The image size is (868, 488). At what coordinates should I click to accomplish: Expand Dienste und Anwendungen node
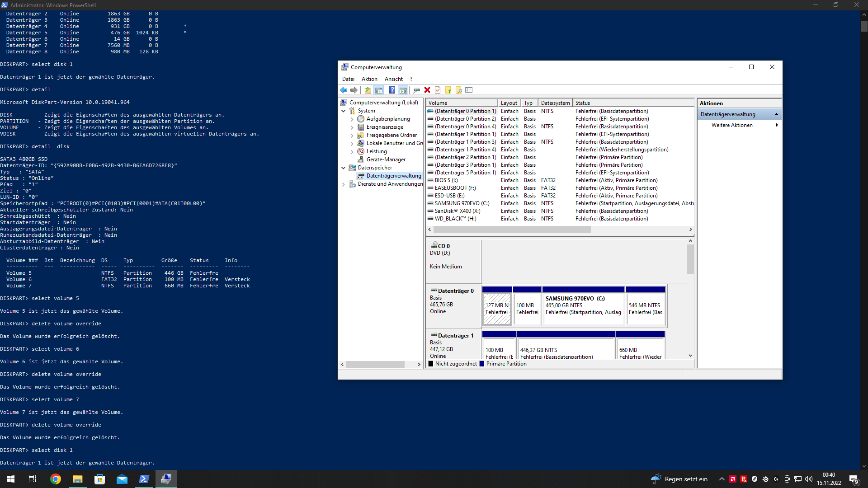pyautogui.click(x=344, y=184)
